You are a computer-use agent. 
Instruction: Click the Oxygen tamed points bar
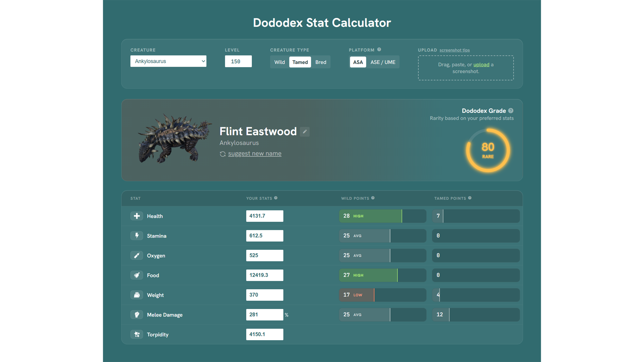pos(476,255)
